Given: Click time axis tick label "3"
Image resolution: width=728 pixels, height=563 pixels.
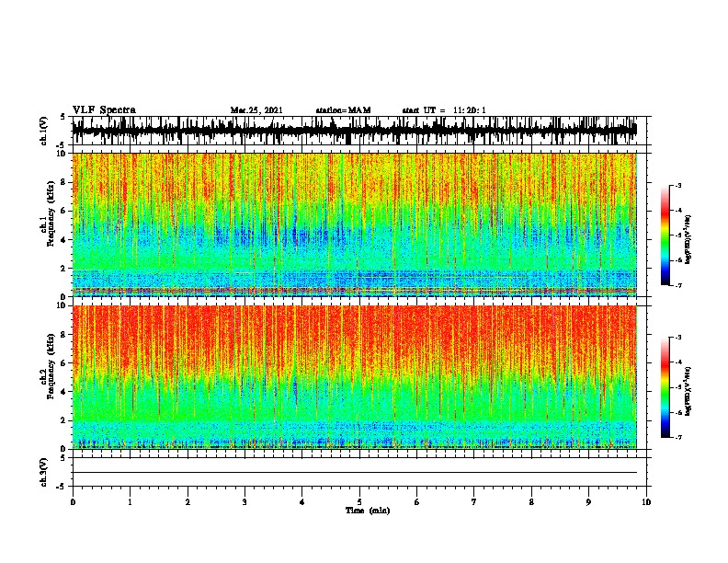Looking at the screenshot, I should pos(245,502).
